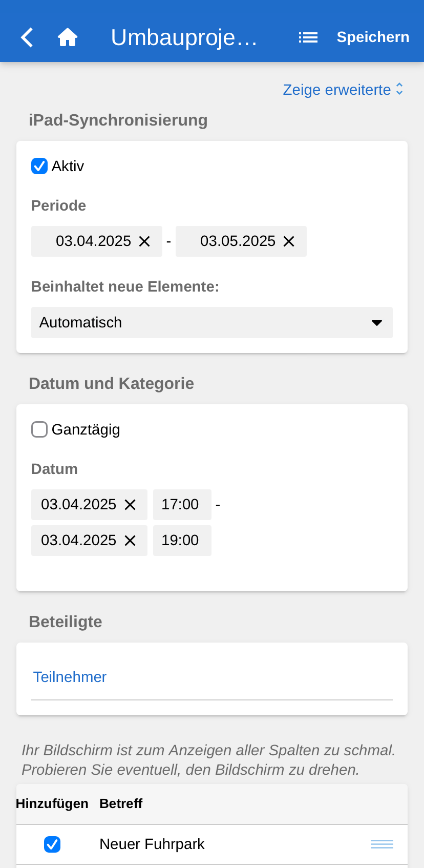Open the Automatisch dropdown
Viewport: 424px width, 868px height.
(211, 322)
